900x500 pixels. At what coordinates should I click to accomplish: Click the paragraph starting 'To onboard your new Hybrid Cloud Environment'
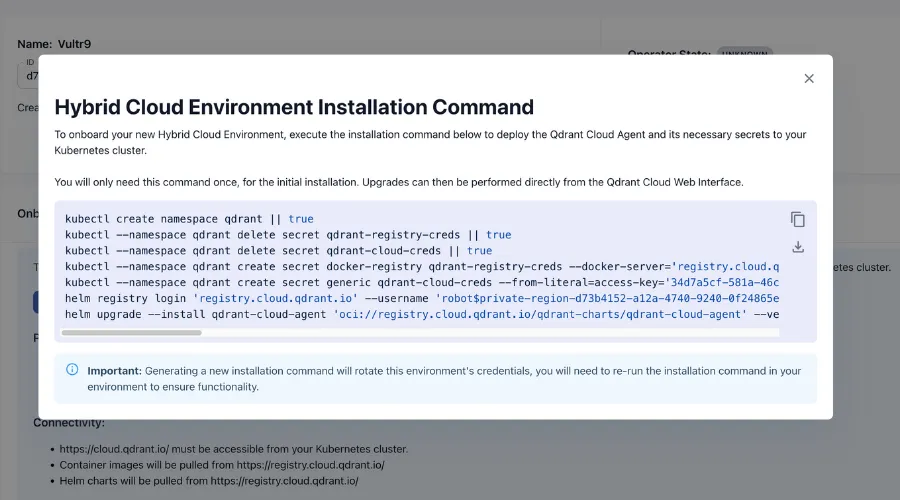(x=430, y=142)
